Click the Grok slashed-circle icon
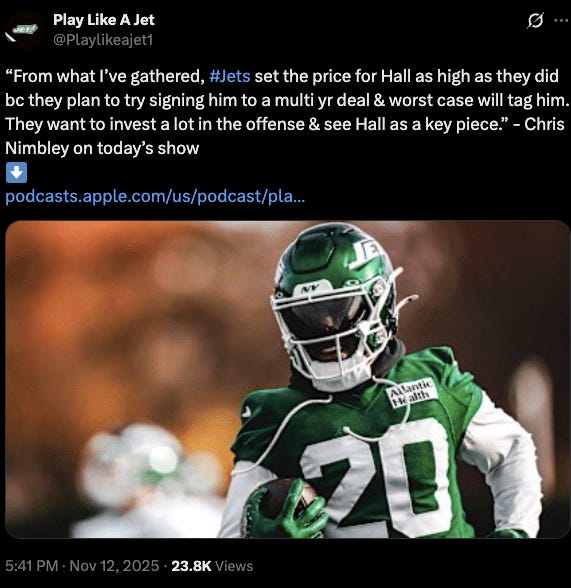The height and width of the screenshot is (588, 571). coord(535,21)
